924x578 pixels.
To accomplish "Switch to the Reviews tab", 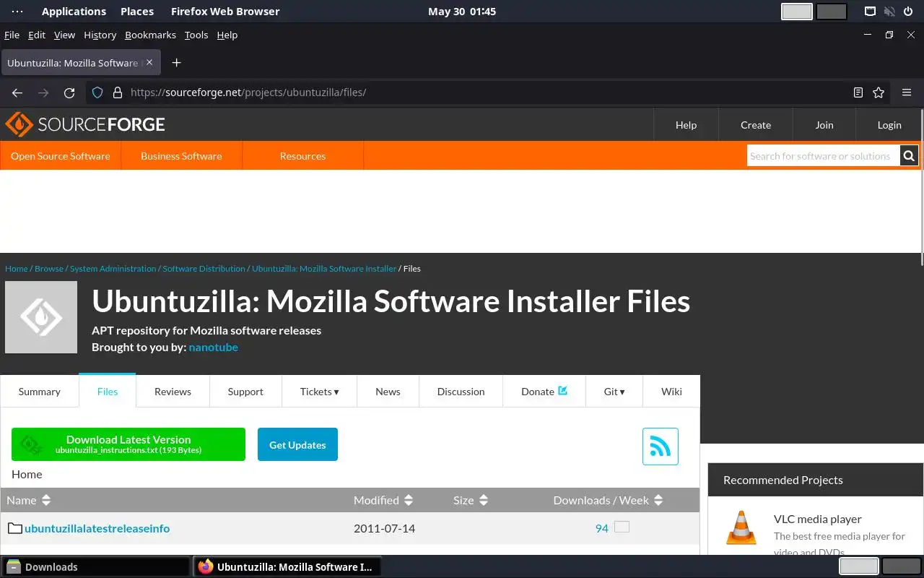I will 173,392.
